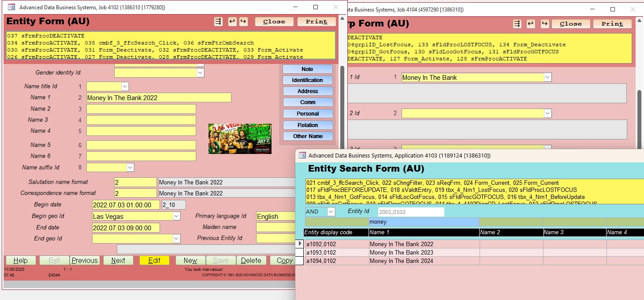Image resolution: width=644 pixels, height=300 pixels.
Task: Click the Entity Search Form title bar icon
Action: point(302,155)
